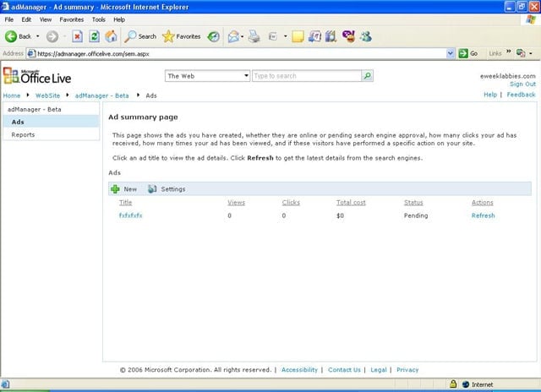541x392 pixels.
Task: Click the Contact Us footer link
Action: pyautogui.click(x=344, y=369)
